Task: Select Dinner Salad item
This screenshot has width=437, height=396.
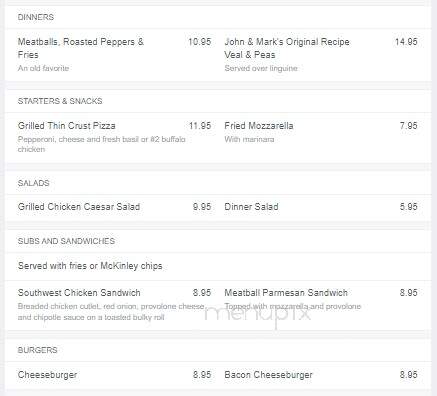Action: pos(251,207)
